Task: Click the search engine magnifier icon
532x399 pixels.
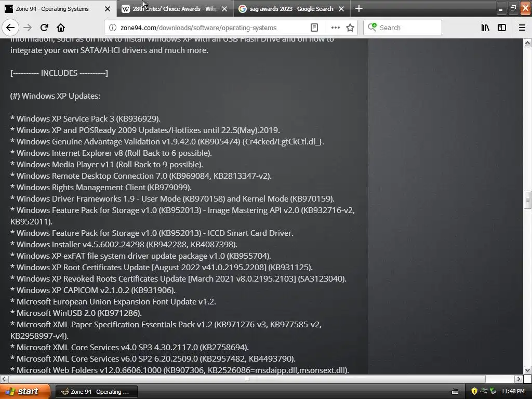Action: 372,27
